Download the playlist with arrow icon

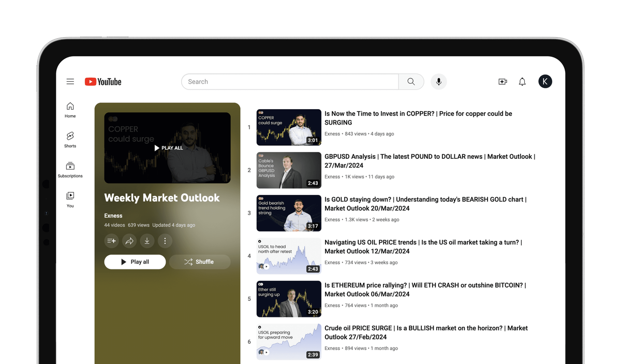tap(147, 241)
